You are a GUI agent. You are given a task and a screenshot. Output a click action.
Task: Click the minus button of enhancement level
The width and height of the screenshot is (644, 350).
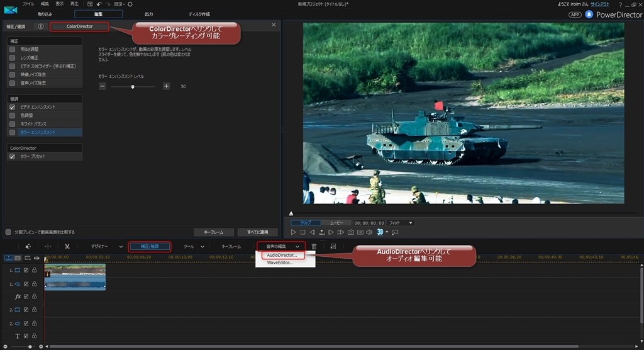point(103,86)
